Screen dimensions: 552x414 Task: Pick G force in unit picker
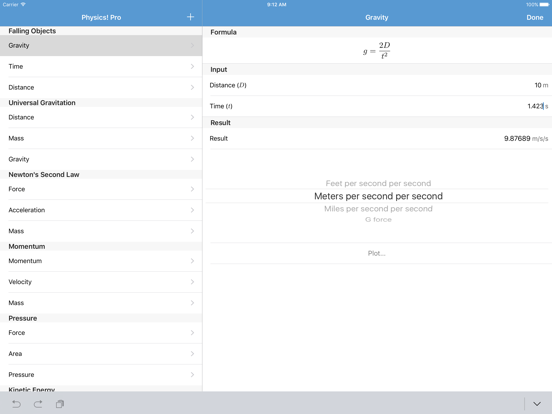[x=378, y=219]
